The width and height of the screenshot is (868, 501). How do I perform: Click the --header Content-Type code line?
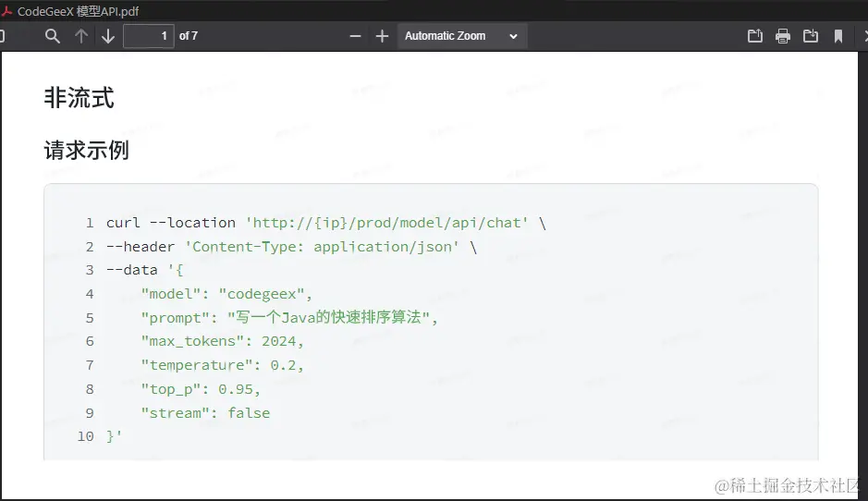click(292, 247)
